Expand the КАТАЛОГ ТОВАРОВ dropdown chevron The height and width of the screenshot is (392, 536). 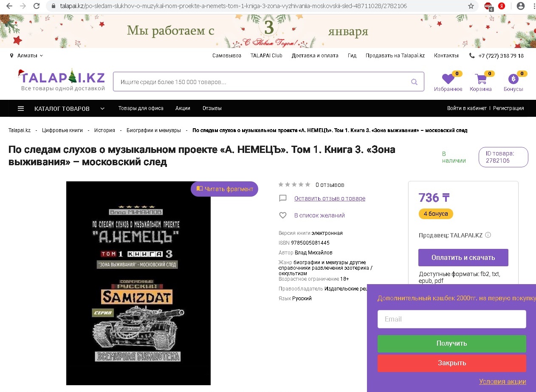click(102, 109)
